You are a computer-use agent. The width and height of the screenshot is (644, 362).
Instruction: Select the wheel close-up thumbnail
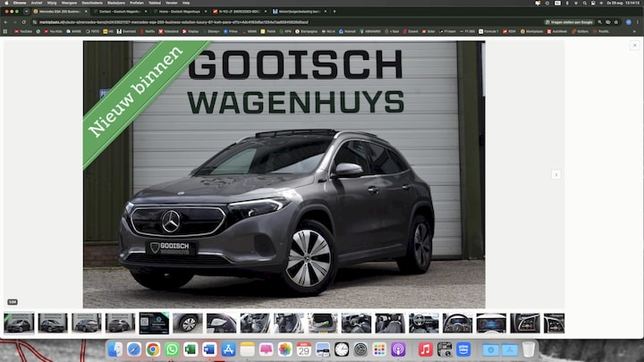coord(188,323)
